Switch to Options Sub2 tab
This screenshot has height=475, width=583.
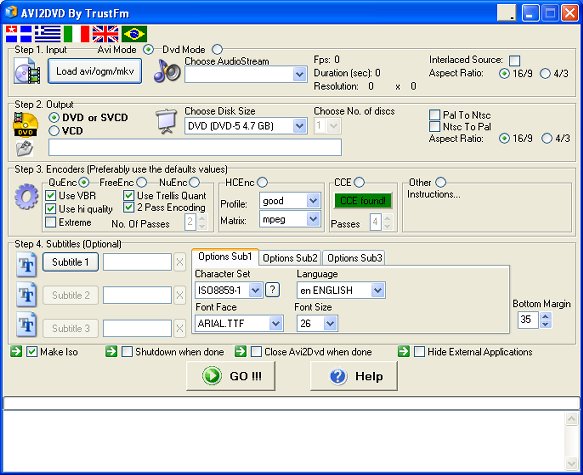point(290,258)
